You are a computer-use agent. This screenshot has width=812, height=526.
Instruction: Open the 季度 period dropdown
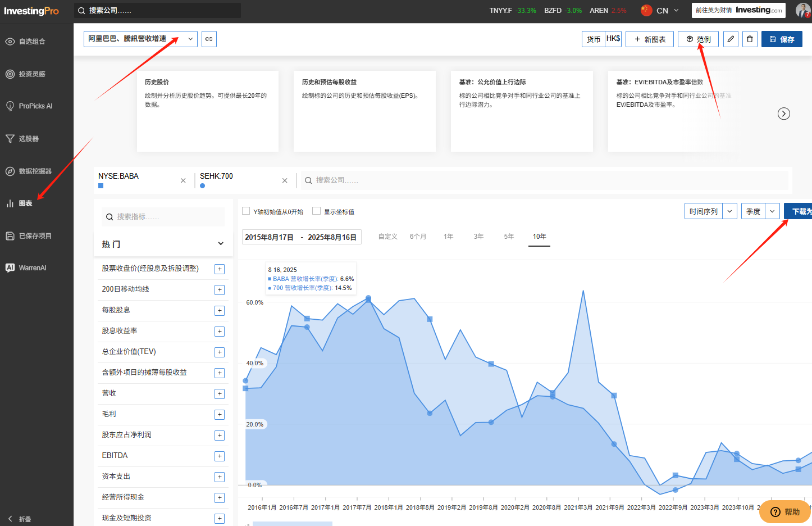point(761,211)
